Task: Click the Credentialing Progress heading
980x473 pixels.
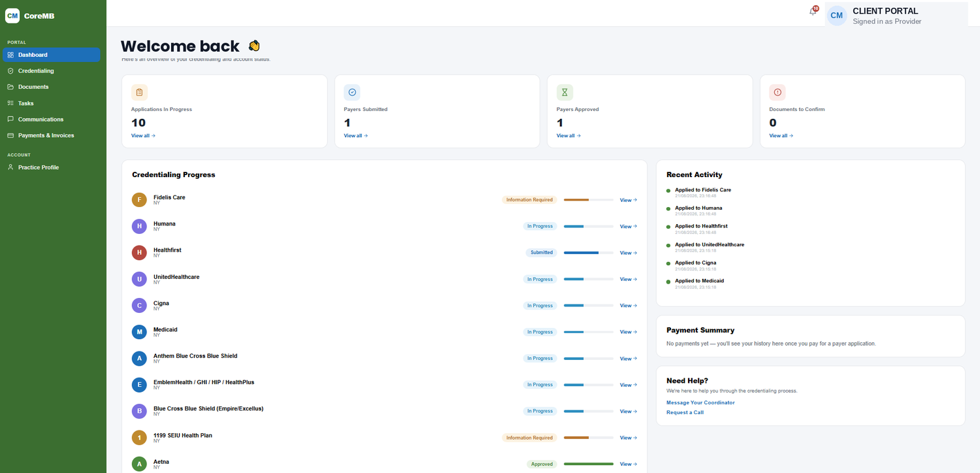Action: click(x=174, y=175)
